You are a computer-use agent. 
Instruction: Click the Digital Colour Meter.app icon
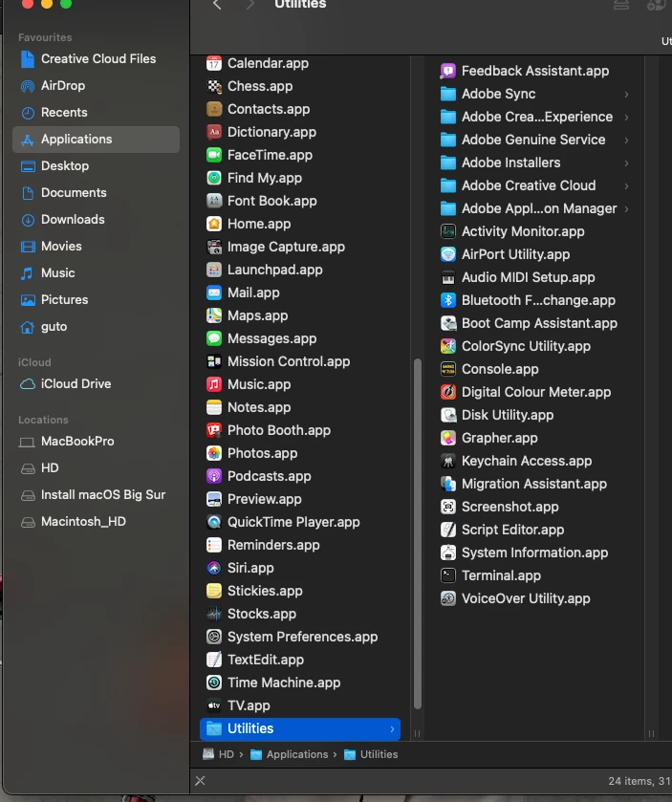tap(448, 392)
